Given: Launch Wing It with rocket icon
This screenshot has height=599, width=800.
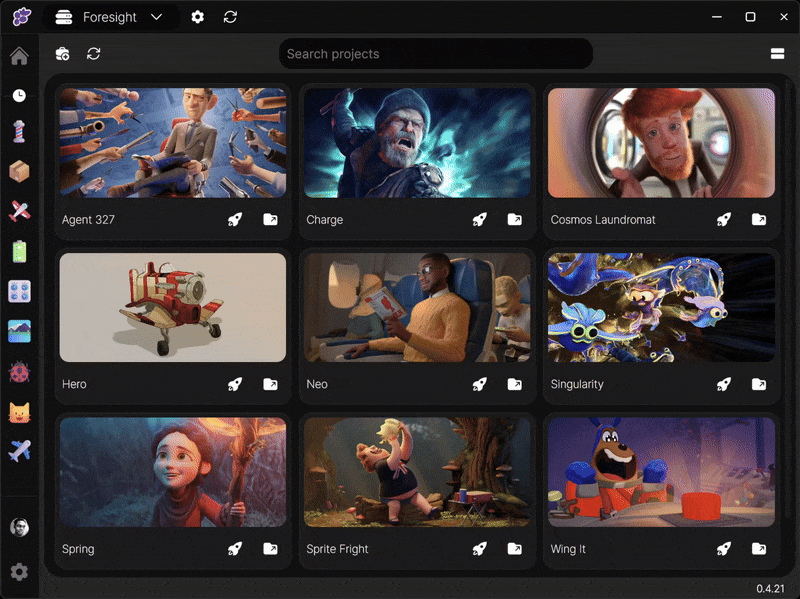Looking at the screenshot, I should (723, 549).
